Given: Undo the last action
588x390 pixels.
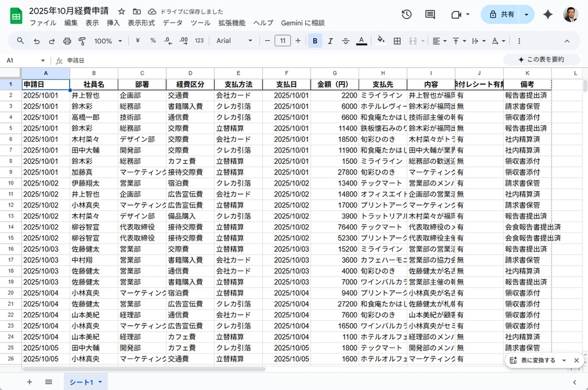Looking at the screenshot, I should (x=37, y=41).
